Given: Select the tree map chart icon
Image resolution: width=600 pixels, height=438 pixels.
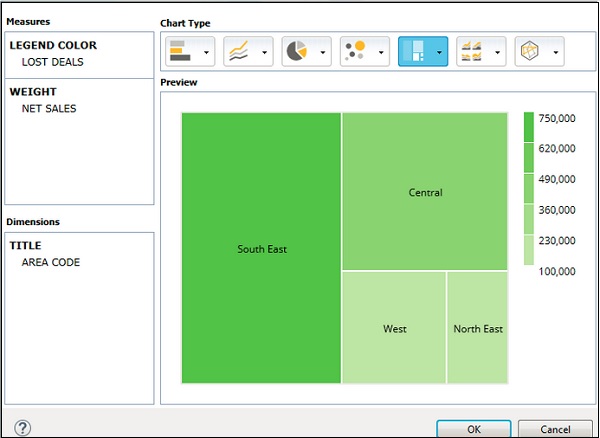Looking at the screenshot, I should [414, 51].
